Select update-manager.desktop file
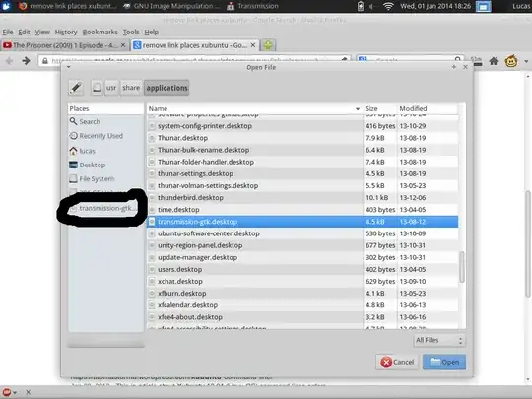The height and width of the screenshot is (399, 532). tap(302, 257)
